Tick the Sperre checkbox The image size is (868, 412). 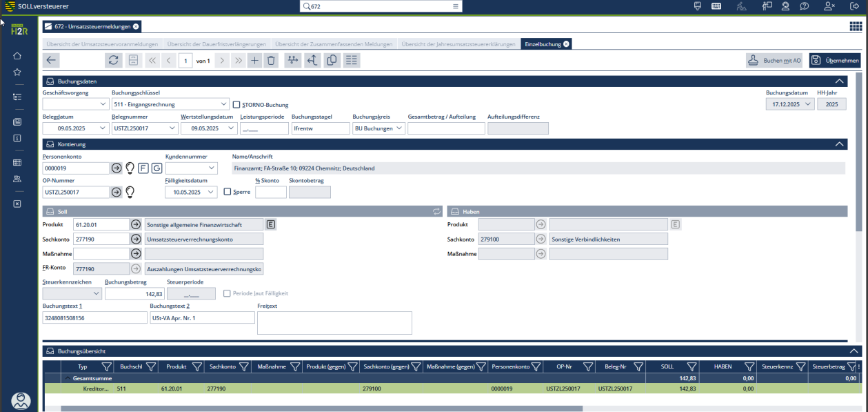(x=228, y=192)
